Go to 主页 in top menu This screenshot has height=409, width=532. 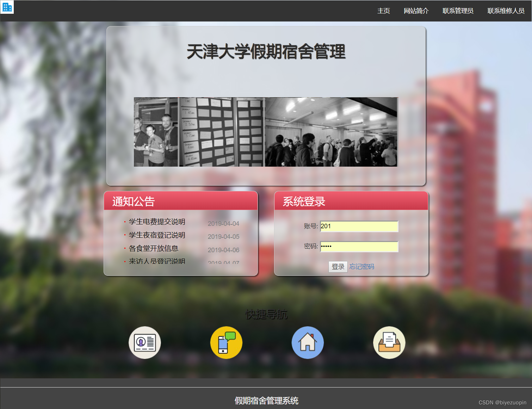[384, 11]
